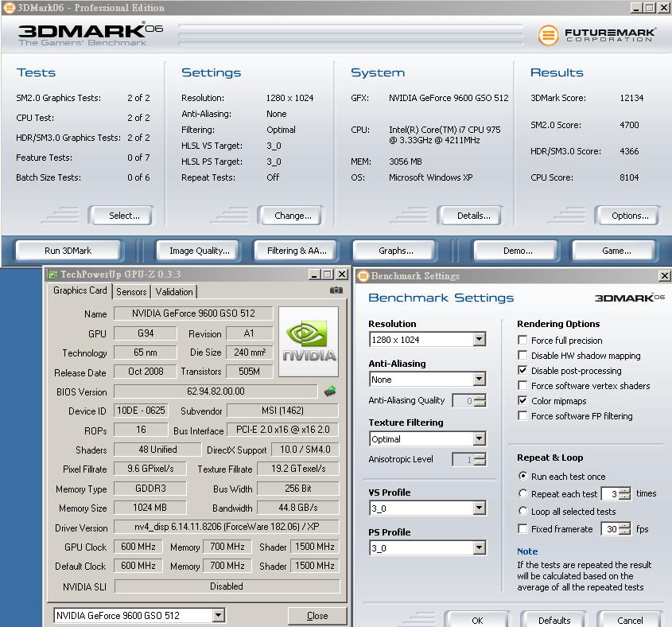Click the Memory Size 1024 MB field
The width and height of the screenshot is (672, 627).
(150, 508)
